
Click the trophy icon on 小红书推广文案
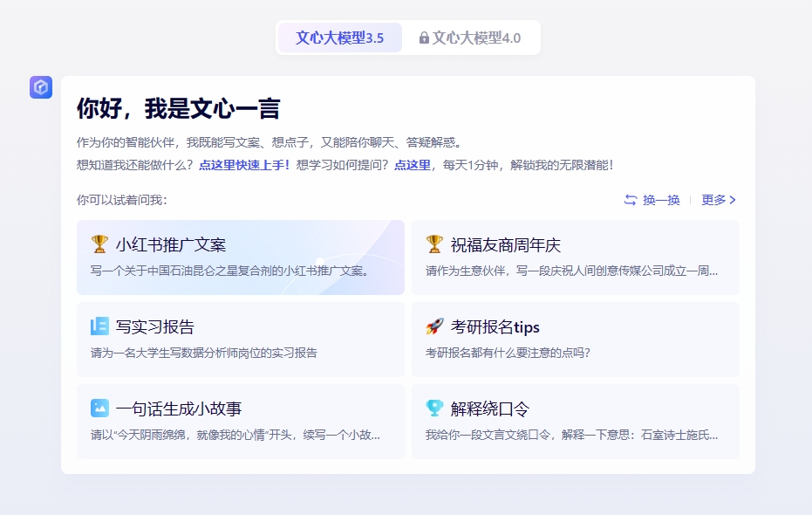(99, 244)
